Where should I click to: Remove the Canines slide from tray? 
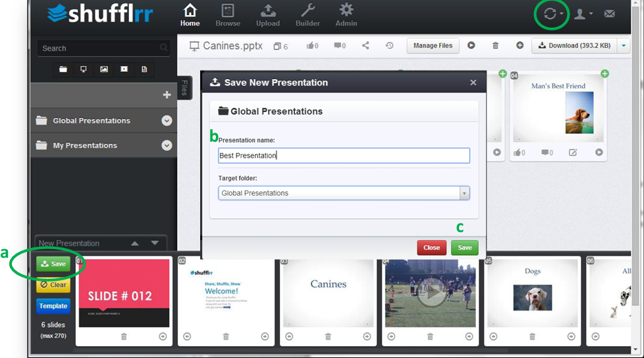point(328,337)
